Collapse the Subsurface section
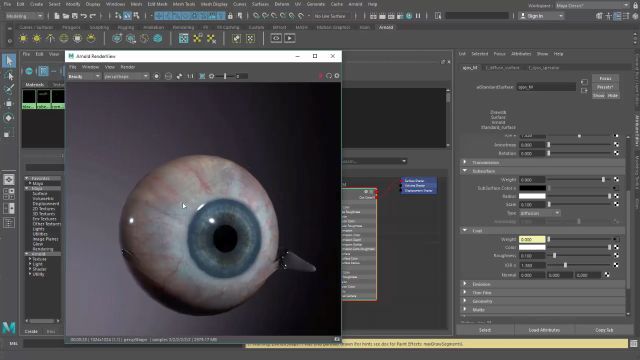This screenshot has width=640, height=360. click(464, 171)
